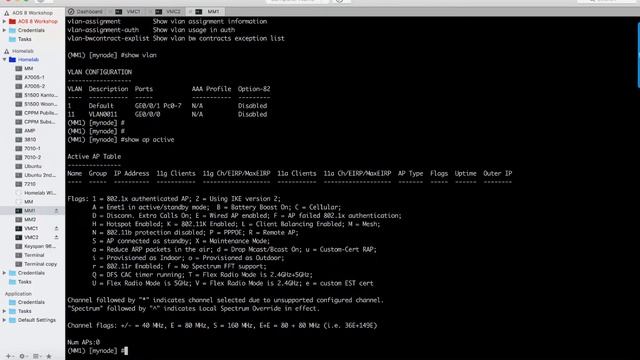Click the terminal icon beside 7210
This screenshot has height=360, width=640.
tap(18, 184)
